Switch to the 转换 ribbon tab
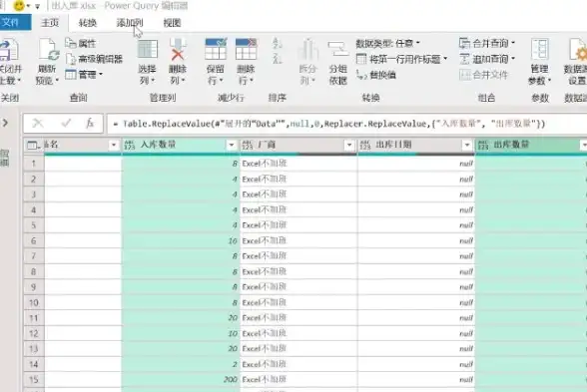This screenshot has width=587, height=392. click(88, 23)
